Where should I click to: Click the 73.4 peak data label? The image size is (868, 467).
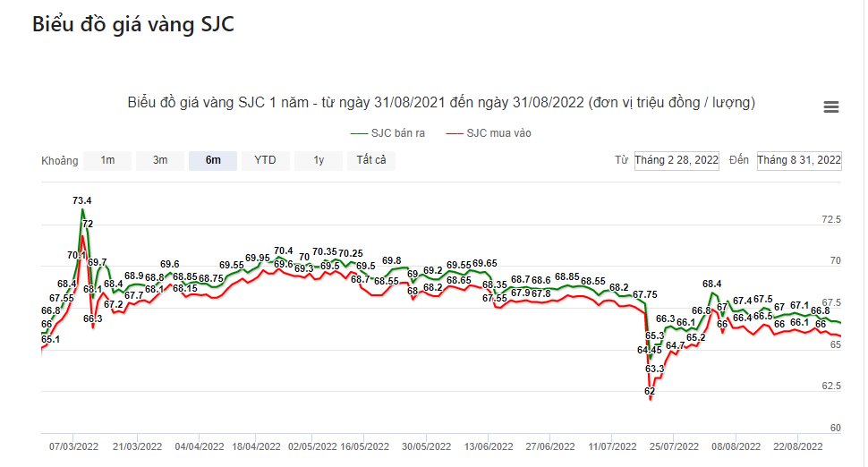click(82, 201)
